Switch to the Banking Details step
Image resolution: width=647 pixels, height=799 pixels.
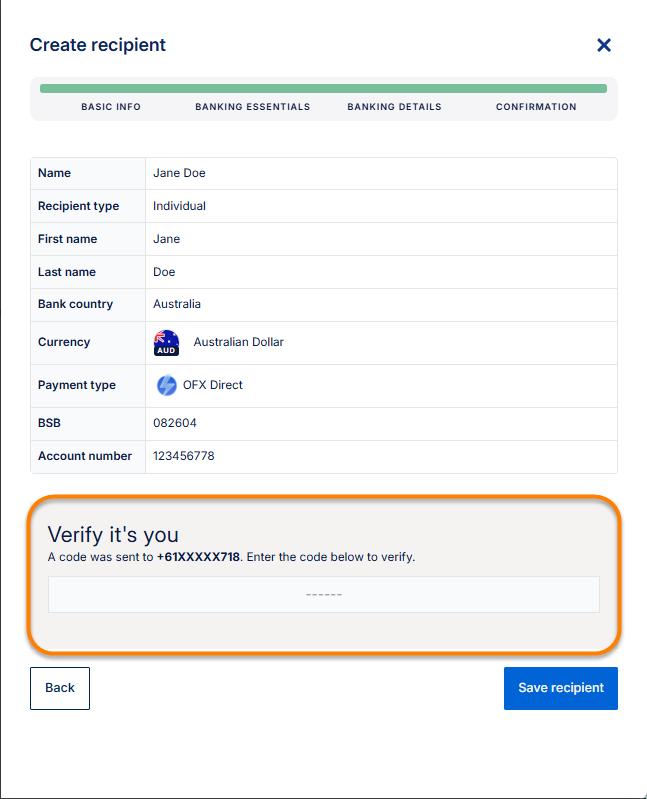(394, 107)
